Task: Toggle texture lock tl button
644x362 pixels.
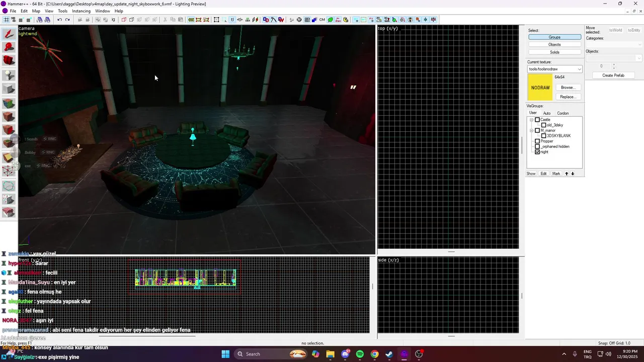Action: pos(232,20)
